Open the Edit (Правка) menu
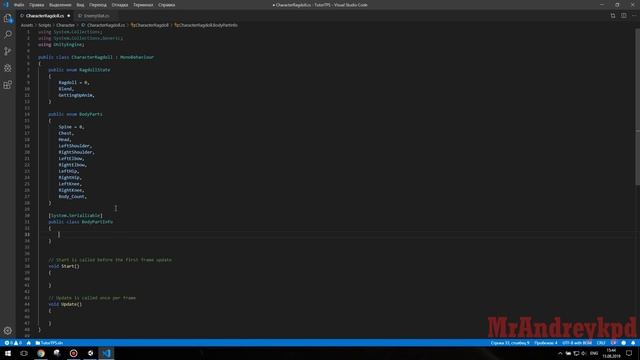This screenshot has height=360, width=640. 36,5
